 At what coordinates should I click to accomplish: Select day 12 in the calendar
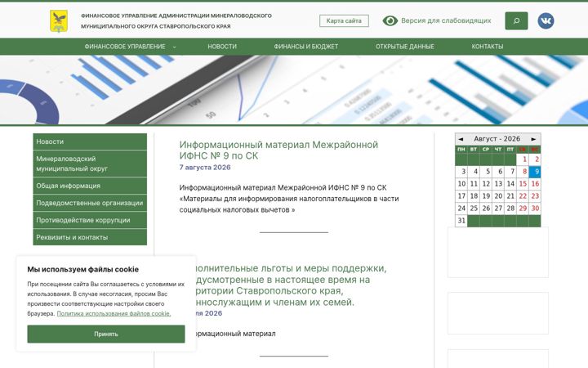(x=486, y=184)
